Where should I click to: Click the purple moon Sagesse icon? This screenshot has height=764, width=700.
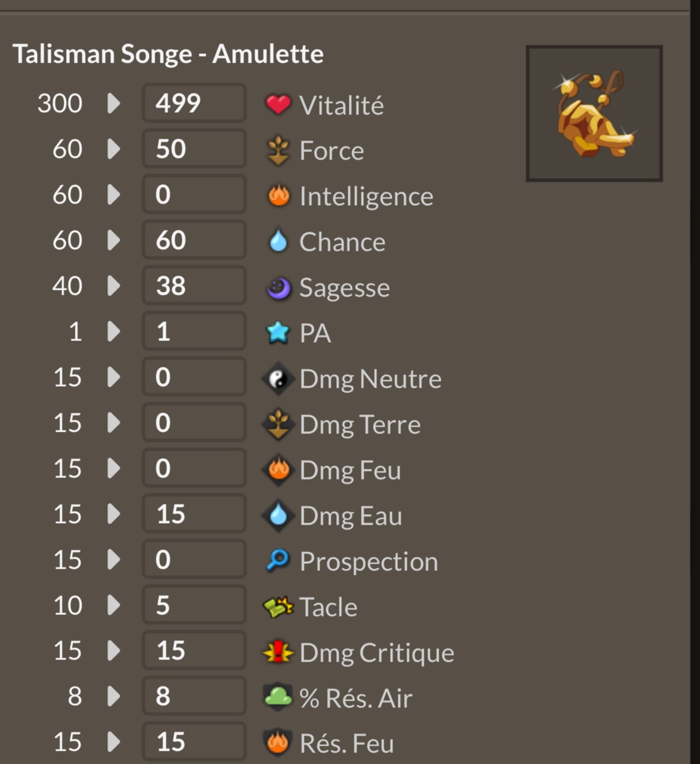click(x=278, y=288)
